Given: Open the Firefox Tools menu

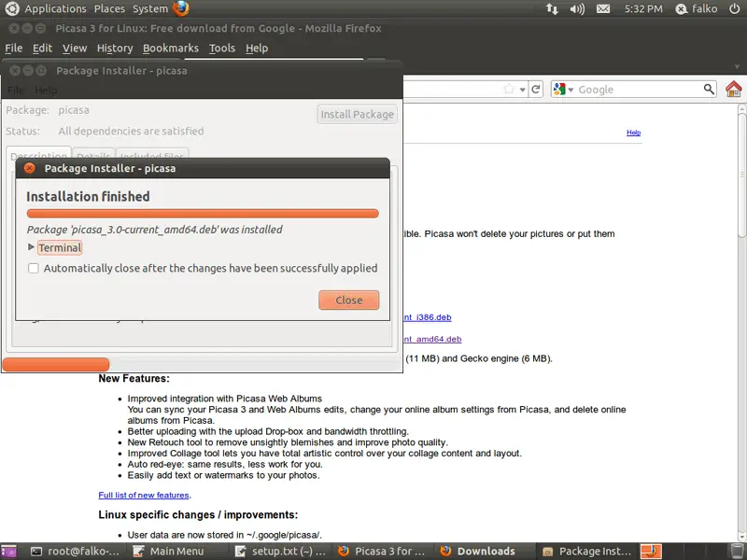Looking at the screenshot, I should pos(222,49).
